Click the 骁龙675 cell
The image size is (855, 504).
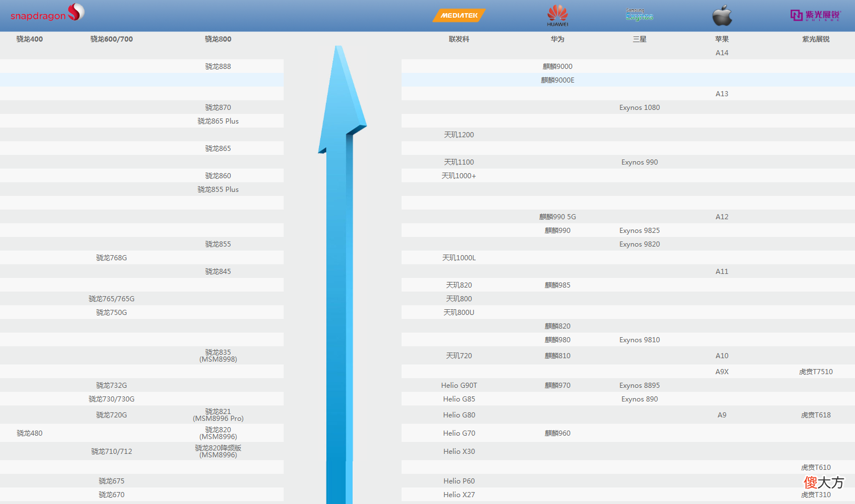112,481
